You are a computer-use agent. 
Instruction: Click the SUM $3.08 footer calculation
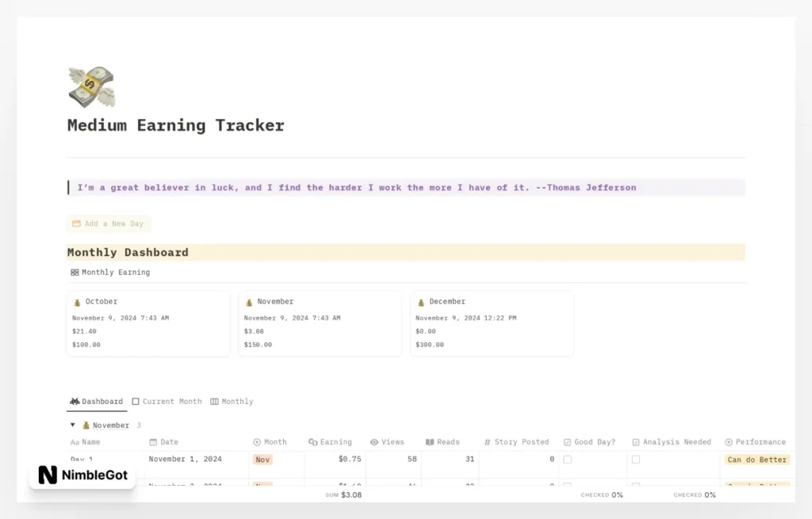343,494
